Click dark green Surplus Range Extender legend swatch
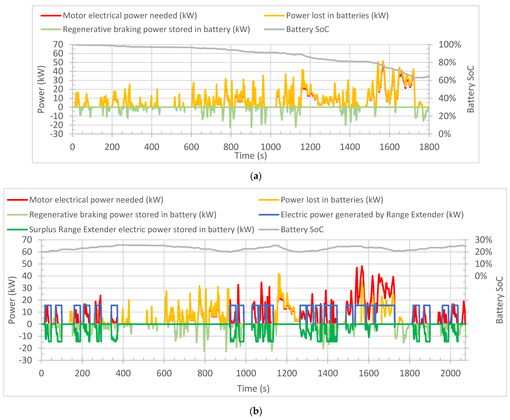 point(17,229)
